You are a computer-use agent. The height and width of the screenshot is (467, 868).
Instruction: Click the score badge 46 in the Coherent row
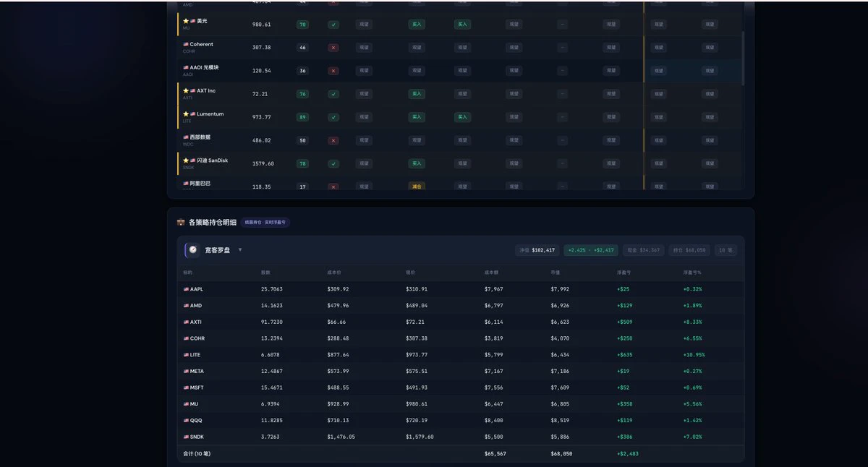tap(302, 48)
